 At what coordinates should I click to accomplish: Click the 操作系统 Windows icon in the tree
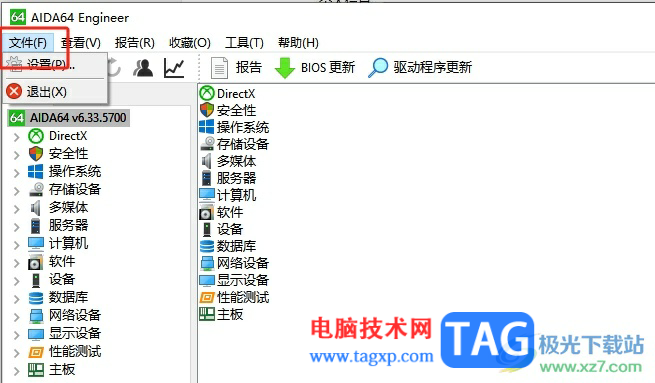[36, 172]
